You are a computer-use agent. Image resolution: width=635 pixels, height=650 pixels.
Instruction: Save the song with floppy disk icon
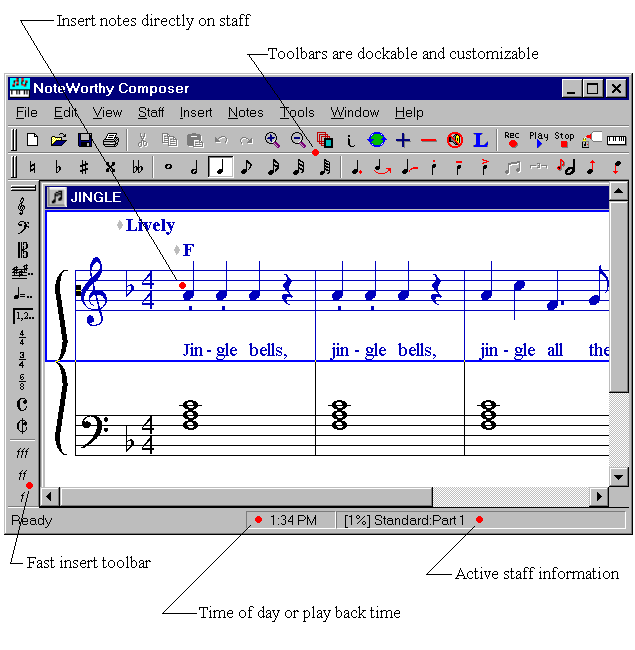85,140
